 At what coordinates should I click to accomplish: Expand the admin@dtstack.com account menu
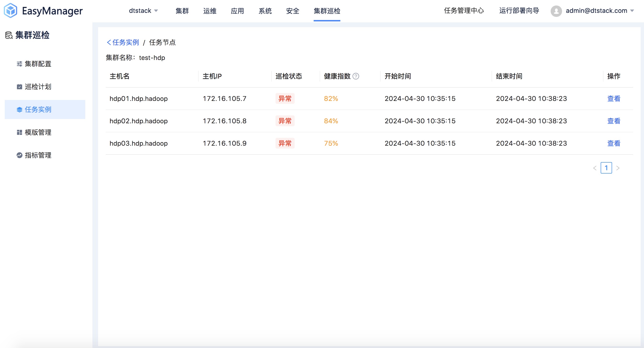click(600, 11)
